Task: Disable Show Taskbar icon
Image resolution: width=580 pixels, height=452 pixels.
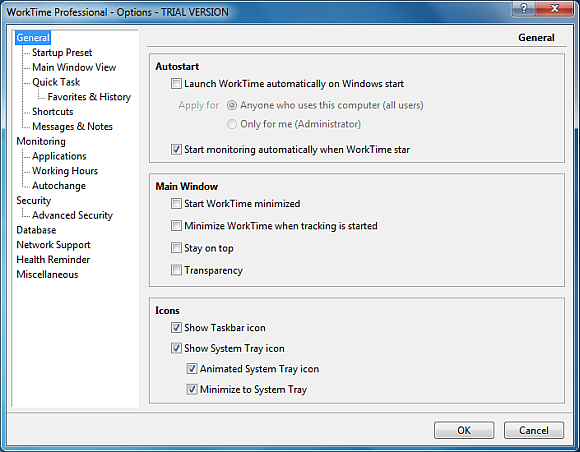Action: point(176,328)
